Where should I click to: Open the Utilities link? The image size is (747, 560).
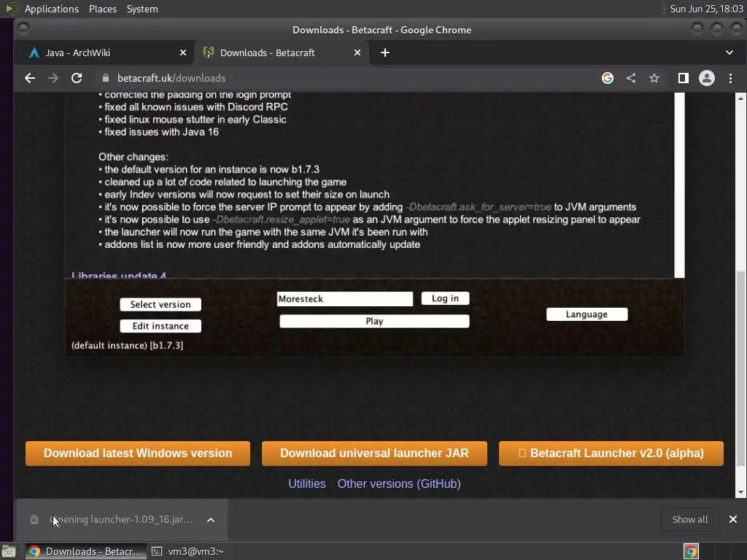point(307,483)
